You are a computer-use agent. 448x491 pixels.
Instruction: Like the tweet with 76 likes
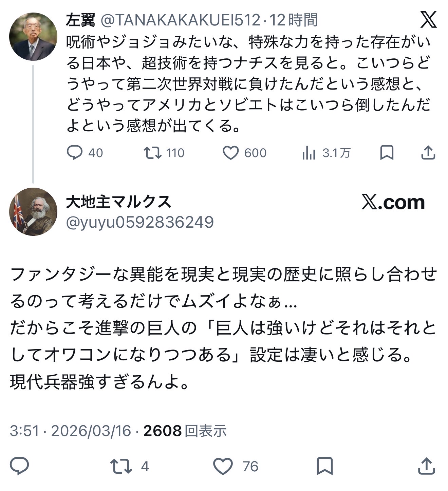coord(223,466)
